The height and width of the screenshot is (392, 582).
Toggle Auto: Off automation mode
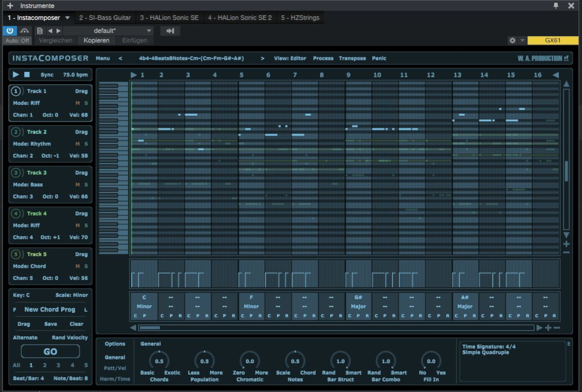tap(17, 40)
